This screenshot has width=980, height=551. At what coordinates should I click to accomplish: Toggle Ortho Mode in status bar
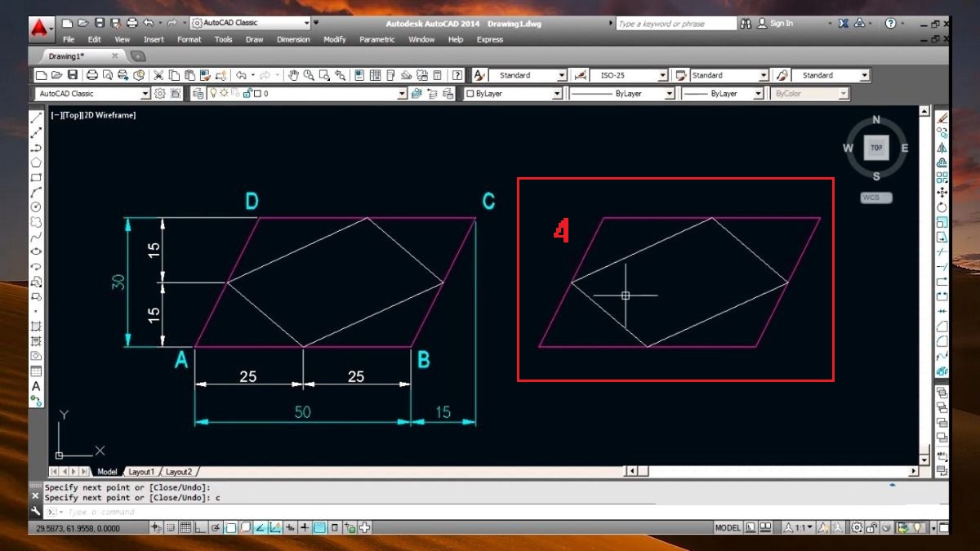tap(201, 527)
